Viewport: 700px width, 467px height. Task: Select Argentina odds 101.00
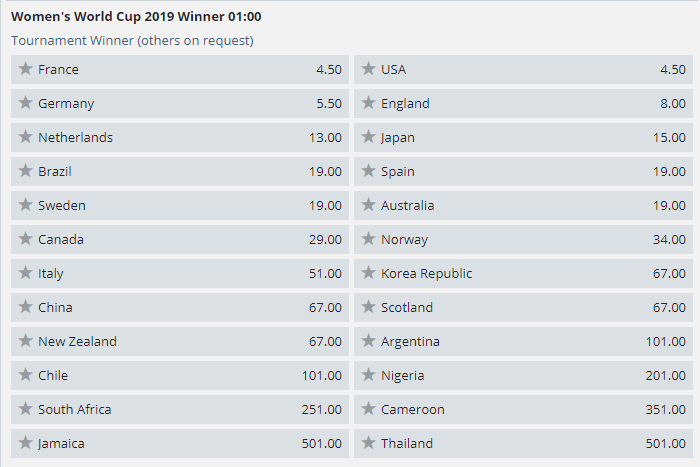[665, 341]
